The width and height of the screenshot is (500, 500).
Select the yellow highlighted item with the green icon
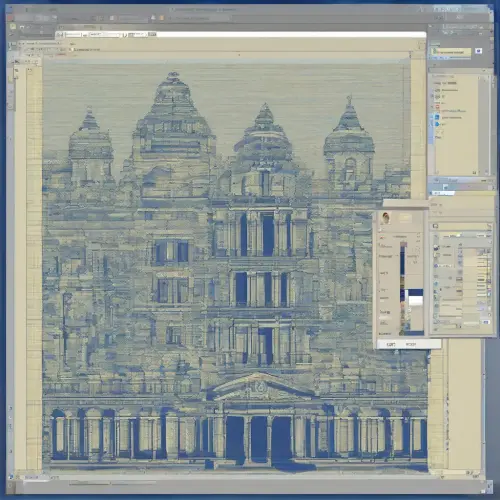click(451, 52)
